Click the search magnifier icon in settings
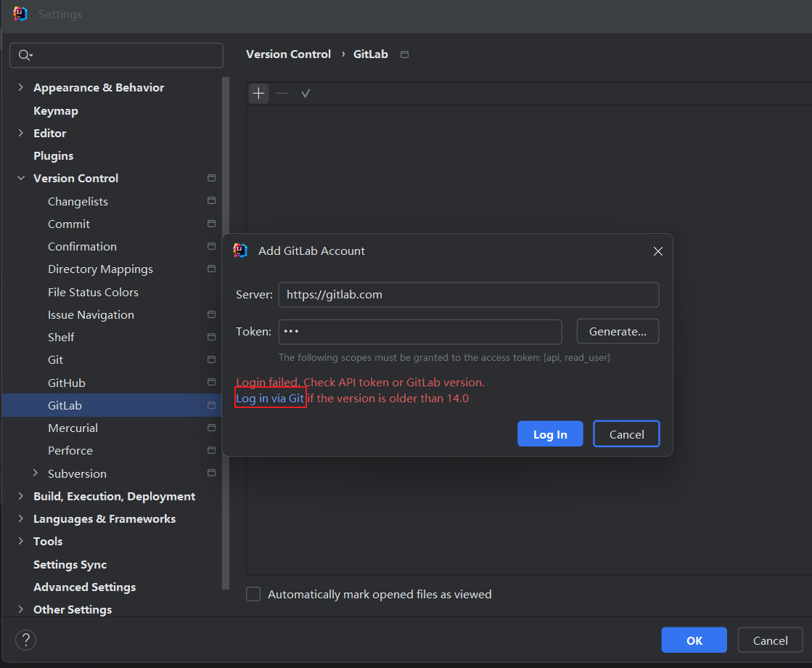The width and height of the screenshot is (812, 668). [25, 55]
